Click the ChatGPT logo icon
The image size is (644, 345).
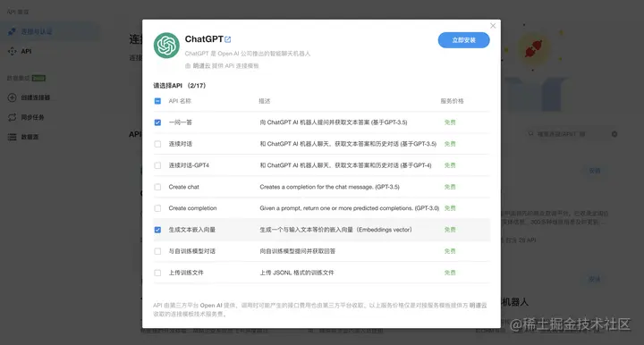pos(166,46)
